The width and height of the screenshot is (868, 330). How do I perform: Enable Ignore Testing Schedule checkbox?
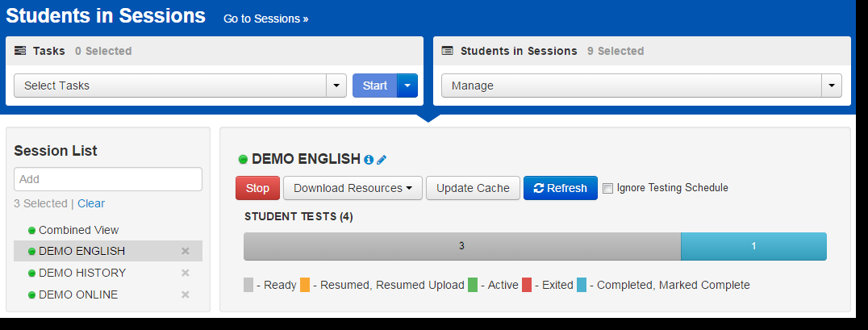pyautogui.click(x=607, y=188)
